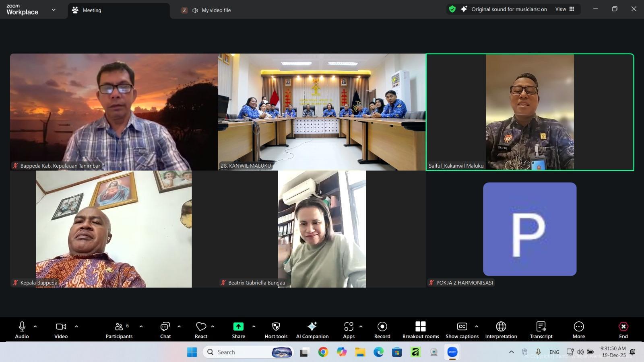Click the green Share screen icon
Screen dimensions: 644x362
tap(238, 327)
